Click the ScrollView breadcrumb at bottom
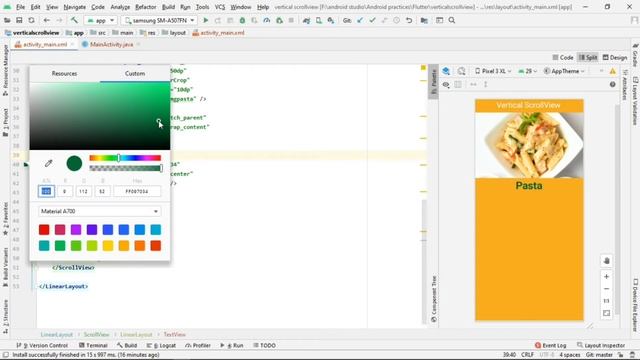 pos(97,335)
